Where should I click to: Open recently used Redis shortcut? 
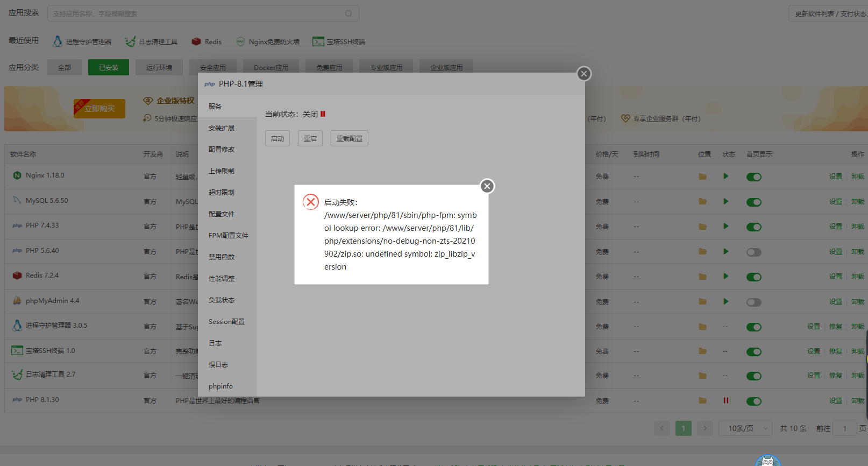pyautogui.click(x=207, y=41)
